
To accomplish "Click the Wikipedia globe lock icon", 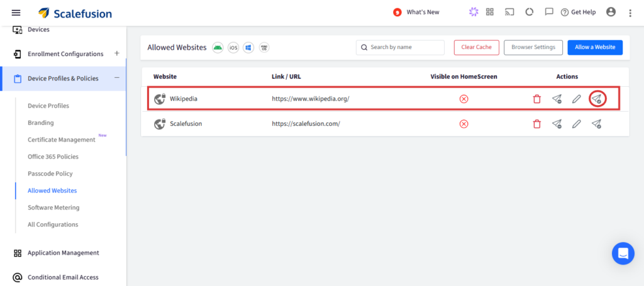I will point(160,99).
